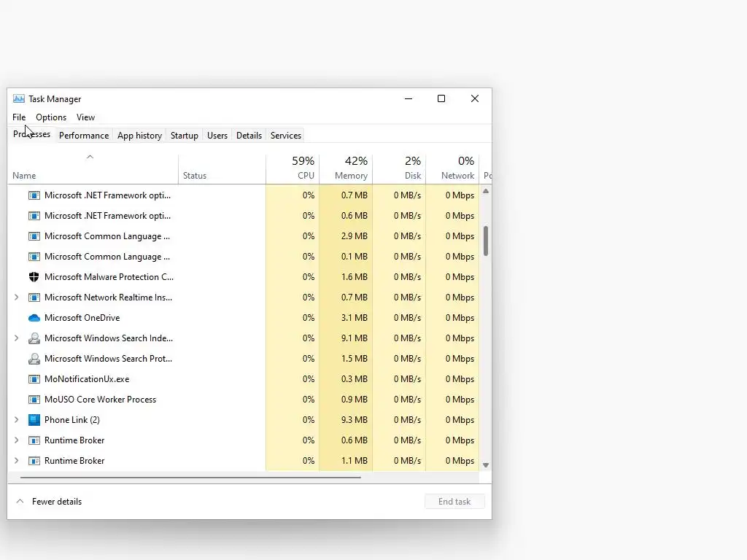This screenshot has width=747, height=560.
Task: Sort by the Name column header
Action: pos(93,169)
